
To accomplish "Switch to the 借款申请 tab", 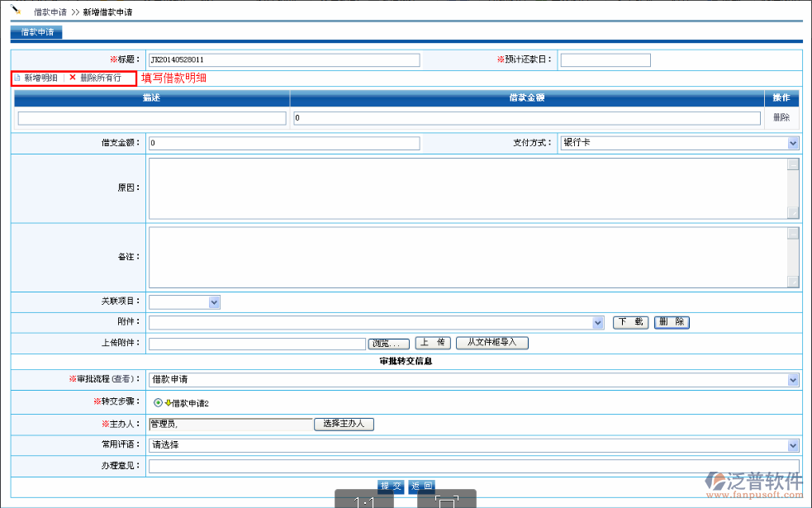I will point(37,32).
